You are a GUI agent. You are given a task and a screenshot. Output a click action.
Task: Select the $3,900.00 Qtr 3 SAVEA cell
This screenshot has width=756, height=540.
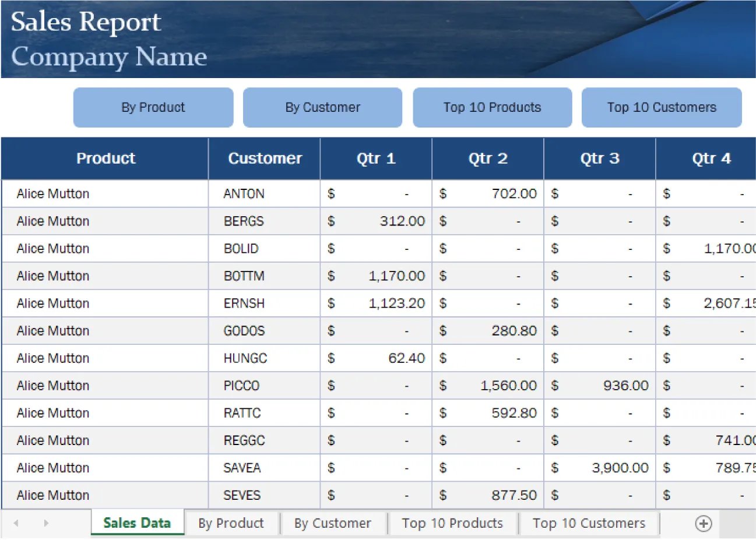[x=599, y=467]
